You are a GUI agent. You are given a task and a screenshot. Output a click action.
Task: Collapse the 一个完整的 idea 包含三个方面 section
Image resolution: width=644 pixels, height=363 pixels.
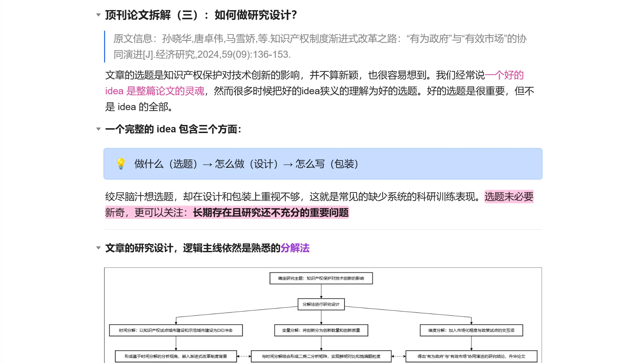(98, 129)
